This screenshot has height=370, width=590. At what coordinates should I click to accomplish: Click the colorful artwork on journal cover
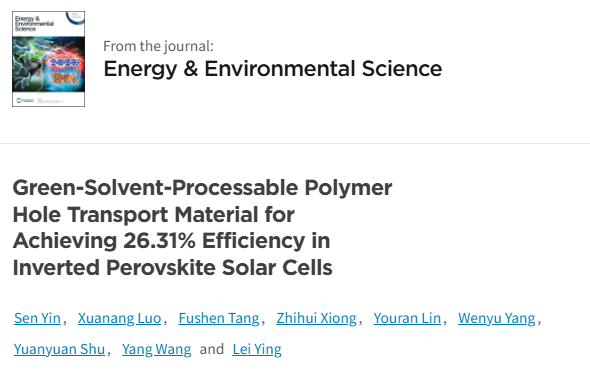(x=49, y=64)
